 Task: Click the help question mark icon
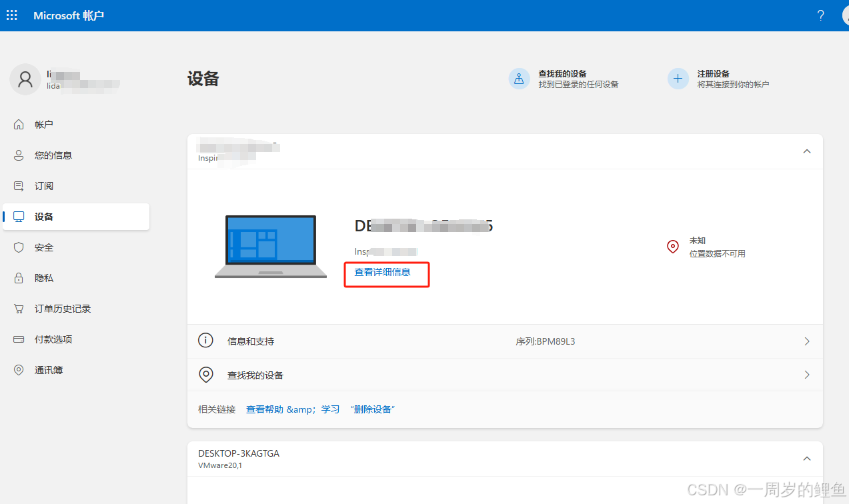tap(821, 15)
